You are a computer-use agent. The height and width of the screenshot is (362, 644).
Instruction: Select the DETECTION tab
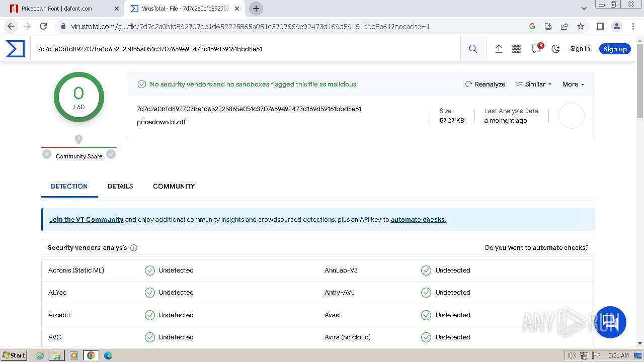69,186
